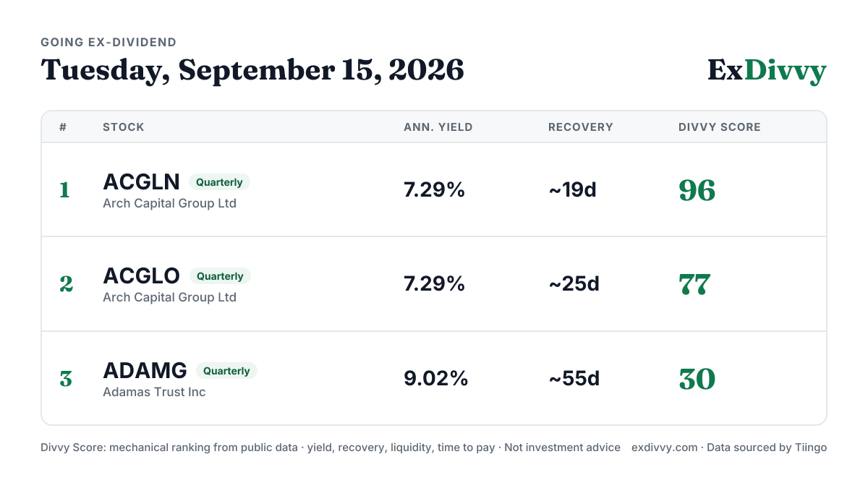Open the exdivvy.com link in the footer
Screen dimensions: 868x488
663,448
